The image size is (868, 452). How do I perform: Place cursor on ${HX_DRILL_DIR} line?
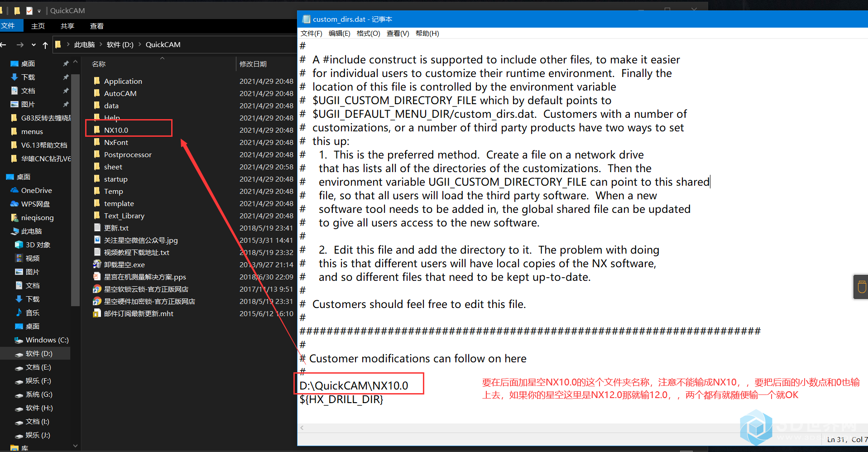point(341,399)
